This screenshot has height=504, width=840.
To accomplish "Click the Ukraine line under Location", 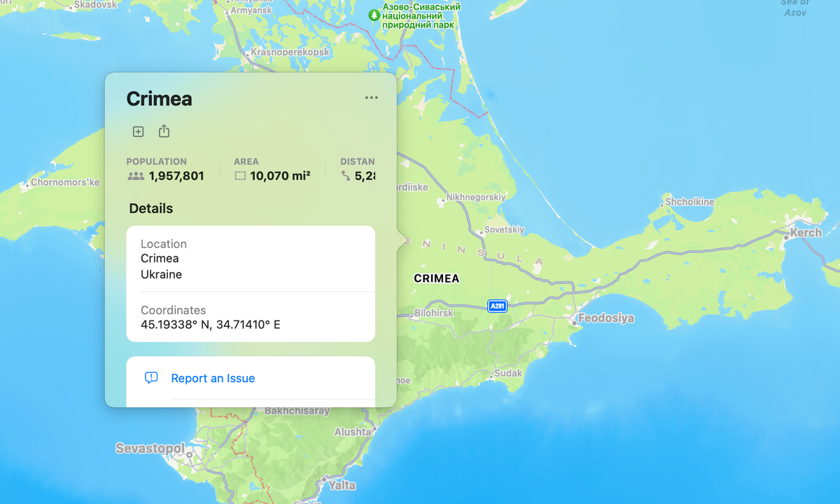I will click(161, 274).
